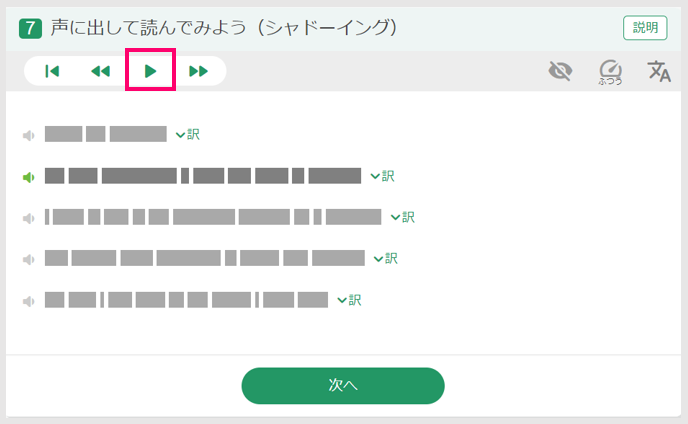Image resolution: width=688 pixels, height=424 pixels.
Task: Change playback speed (ふつう) setting
Action: point(610,72)
